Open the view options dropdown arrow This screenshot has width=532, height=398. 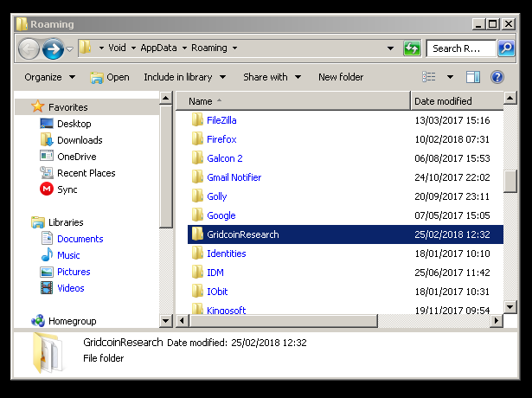tap(450, 77)
